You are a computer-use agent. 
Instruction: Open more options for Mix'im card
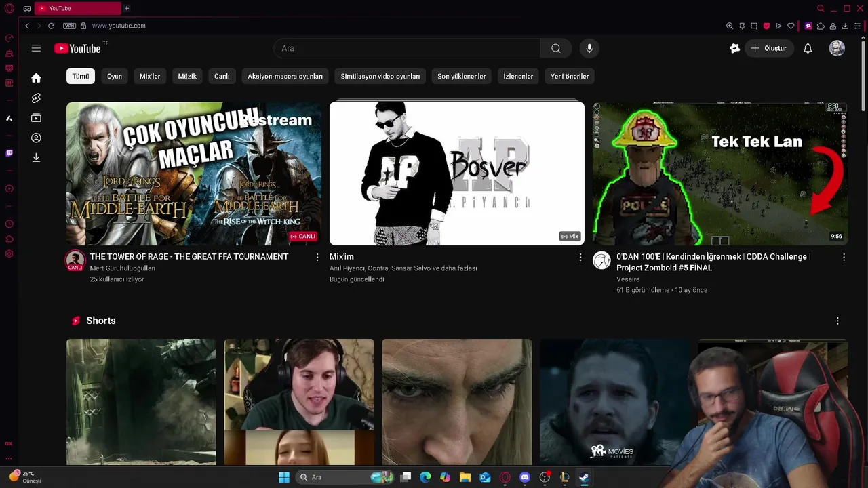click(x=580, y=257)
